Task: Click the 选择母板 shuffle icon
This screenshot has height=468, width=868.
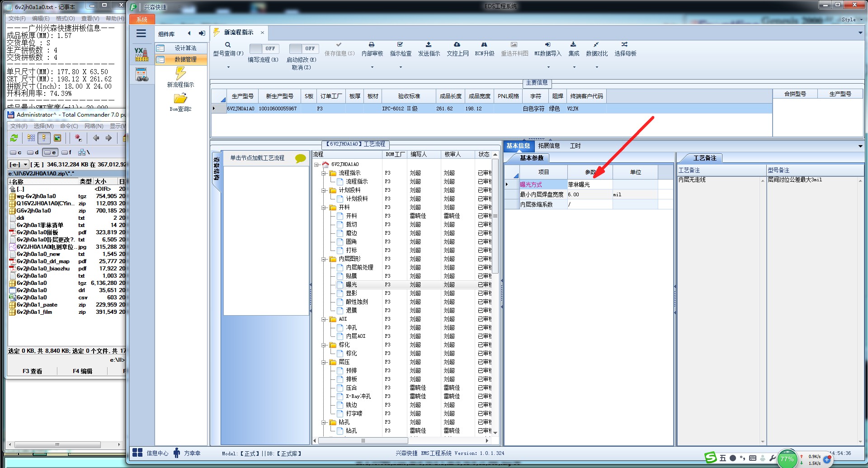Action: 624,45
